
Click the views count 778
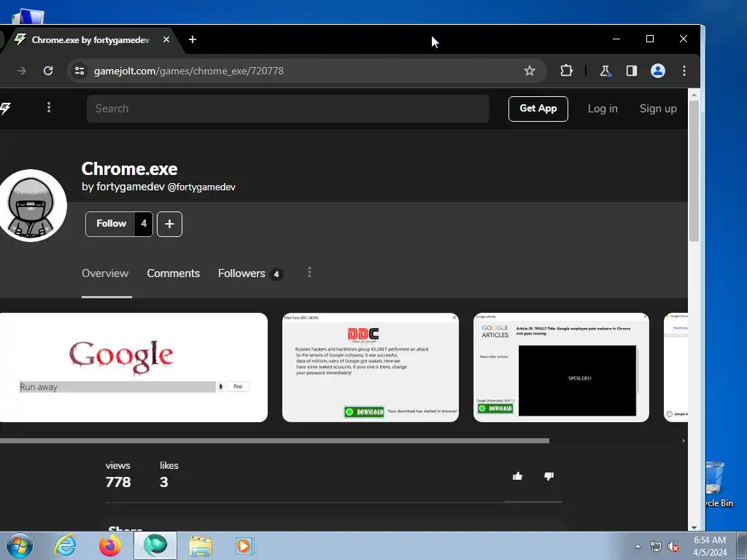[118, 482]
